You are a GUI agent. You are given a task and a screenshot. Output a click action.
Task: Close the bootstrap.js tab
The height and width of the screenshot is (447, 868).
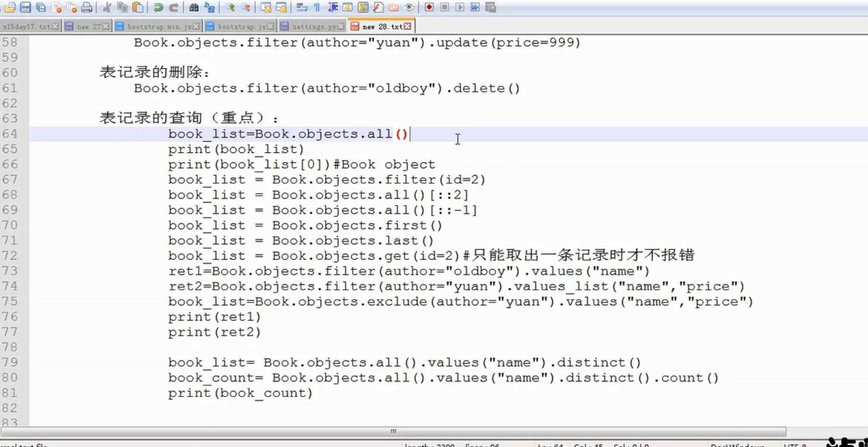pyautogui.click(x=270, y=26)
